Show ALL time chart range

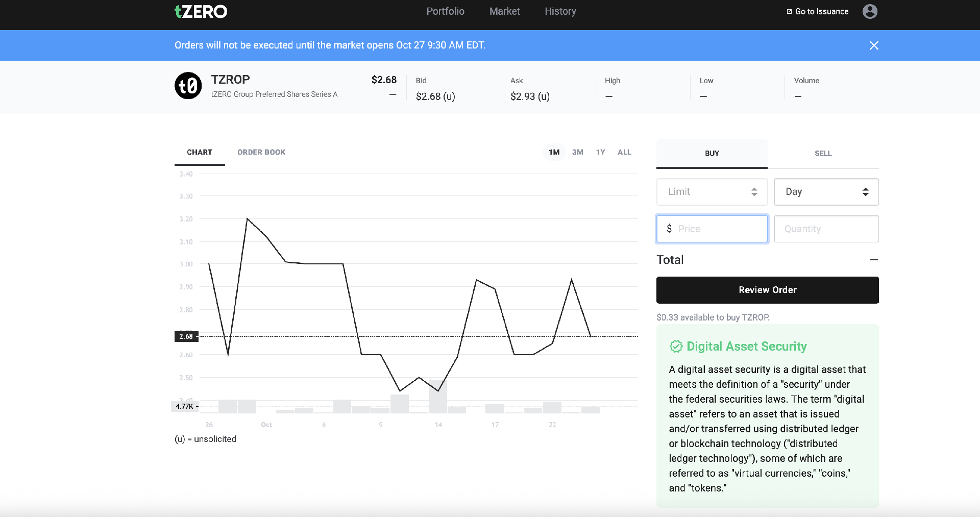tap(624, 152)
